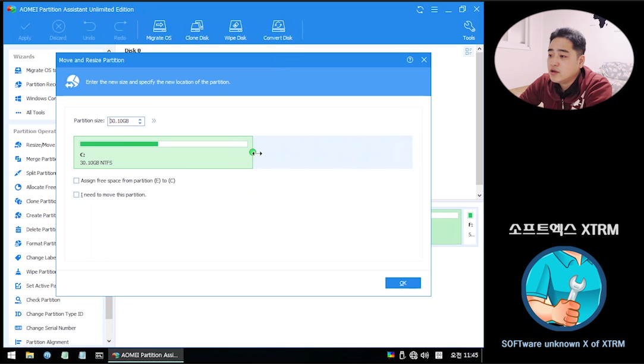
Task: Open Partition Recovery wizard
Action: [x=35, y=84]
